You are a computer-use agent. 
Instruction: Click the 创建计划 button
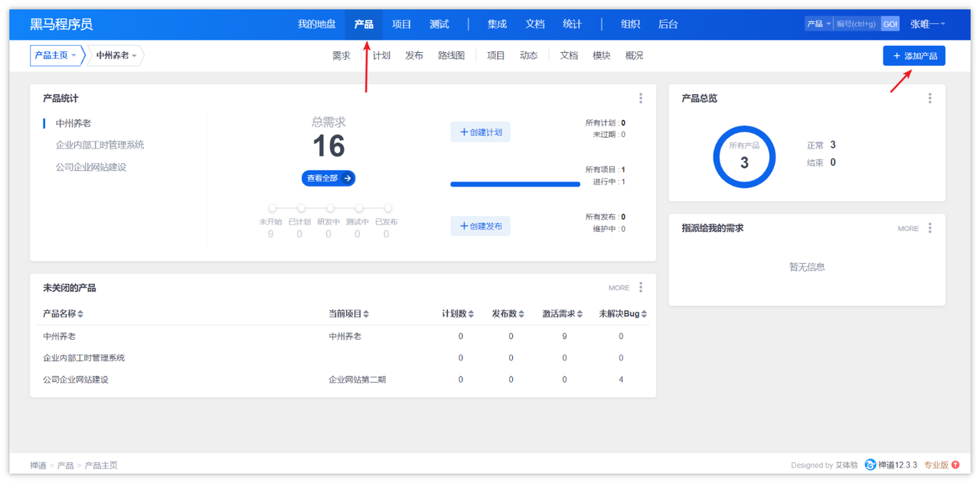click(x=480, y=132)
